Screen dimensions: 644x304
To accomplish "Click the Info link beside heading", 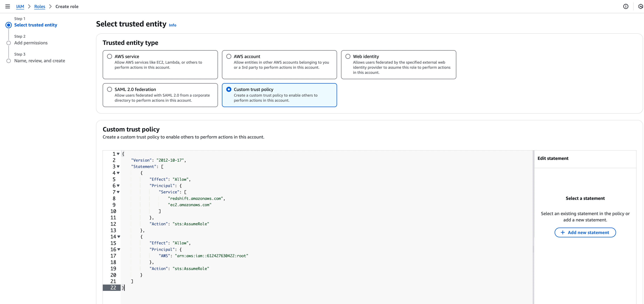I will (173, 25).
